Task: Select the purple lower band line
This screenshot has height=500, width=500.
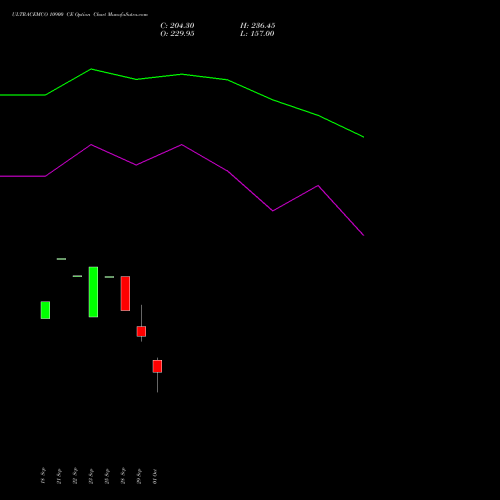Action: [182, 145]
